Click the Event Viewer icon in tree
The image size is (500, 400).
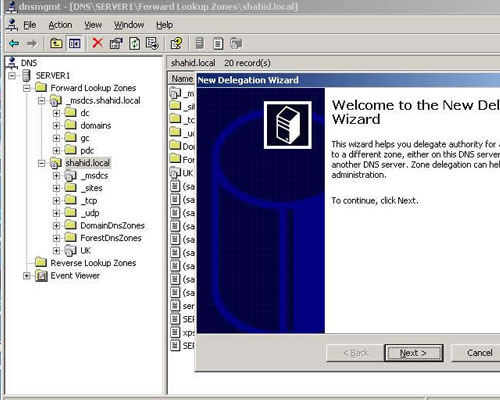click(41, 276)
